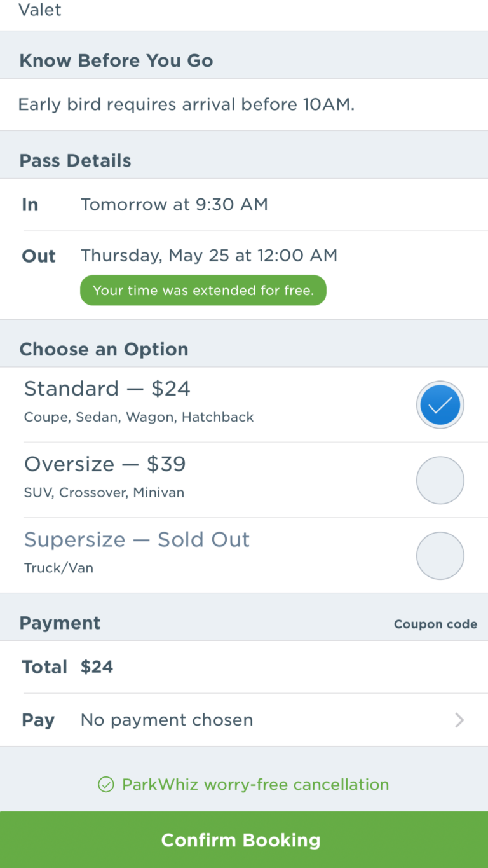Open payment selection via No payment chosen
The width and height of the screenshot is (488, 868).
pos(166,720)
